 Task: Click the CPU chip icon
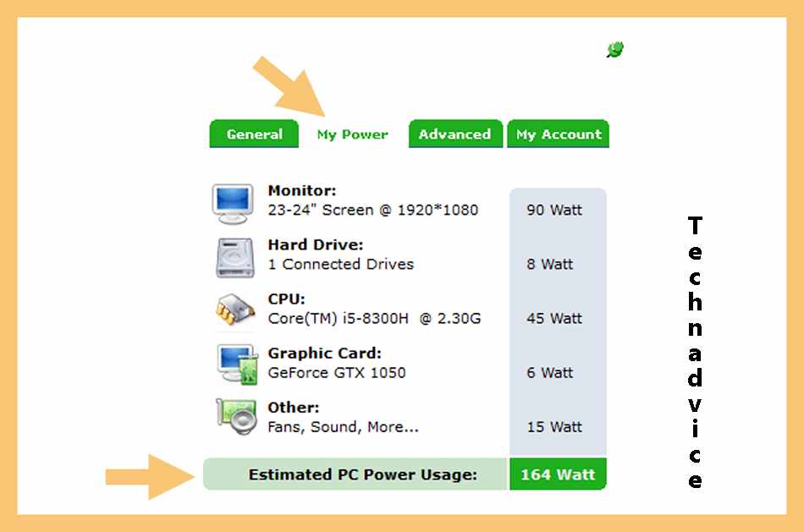point(235,310)
